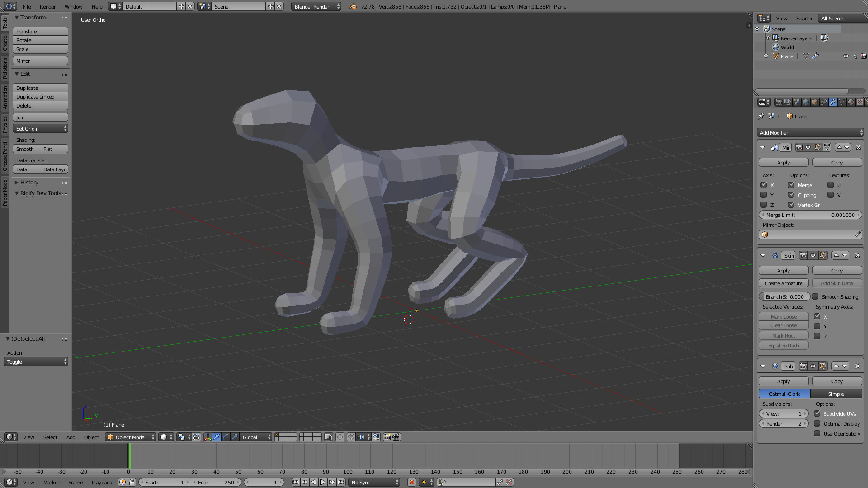Click the auto keyframe record button

[411, 482]
